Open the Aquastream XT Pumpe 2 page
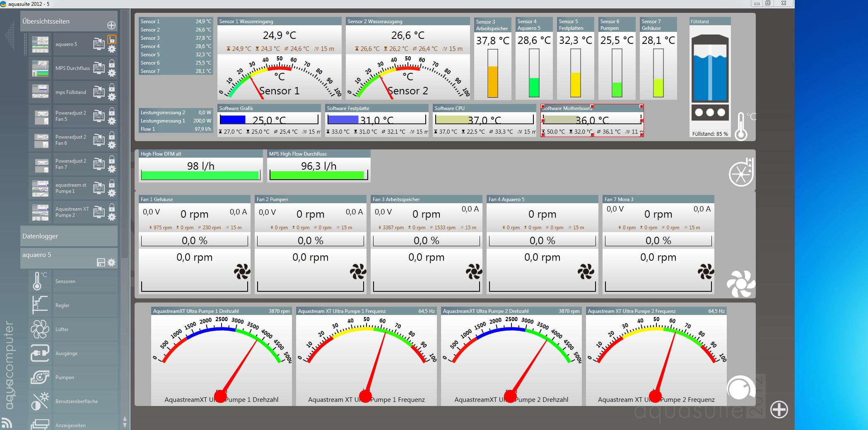 (72, 212)
